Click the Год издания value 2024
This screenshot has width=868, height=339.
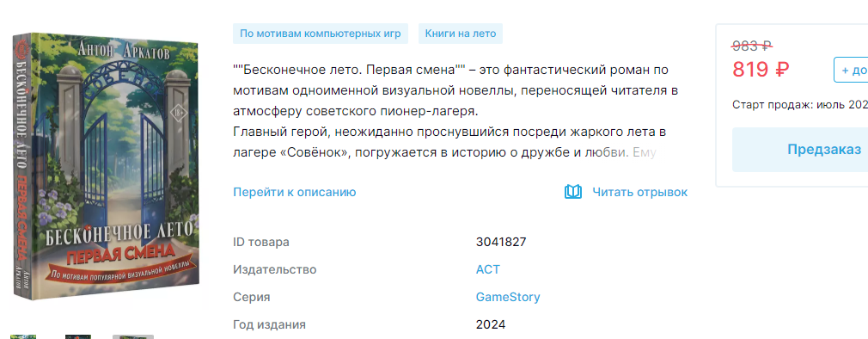[x=491, y=324]
